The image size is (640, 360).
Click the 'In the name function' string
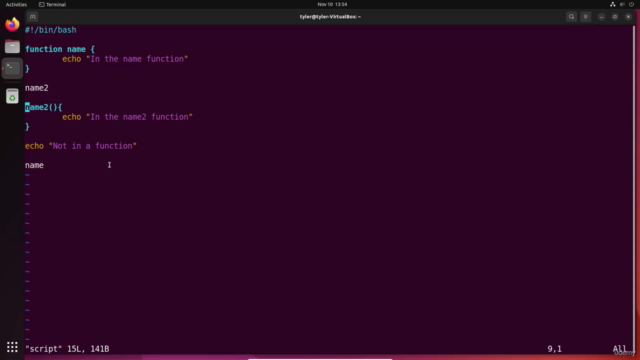click(x=137, y=59)
